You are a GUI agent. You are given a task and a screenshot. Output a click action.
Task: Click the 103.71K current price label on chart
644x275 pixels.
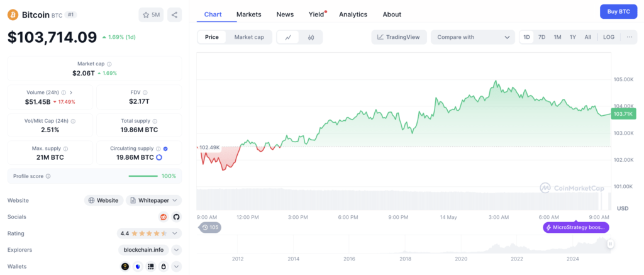(x=623, y=115)
